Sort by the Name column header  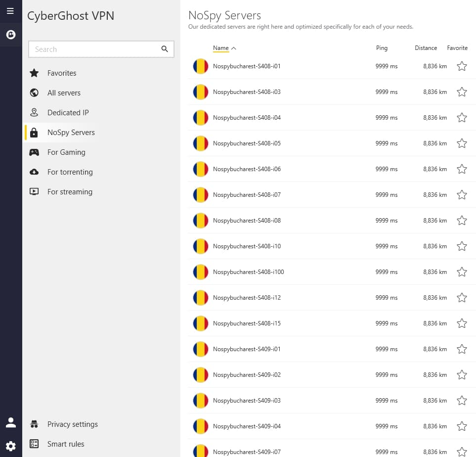pyautogui.click(x=220, y=48)
